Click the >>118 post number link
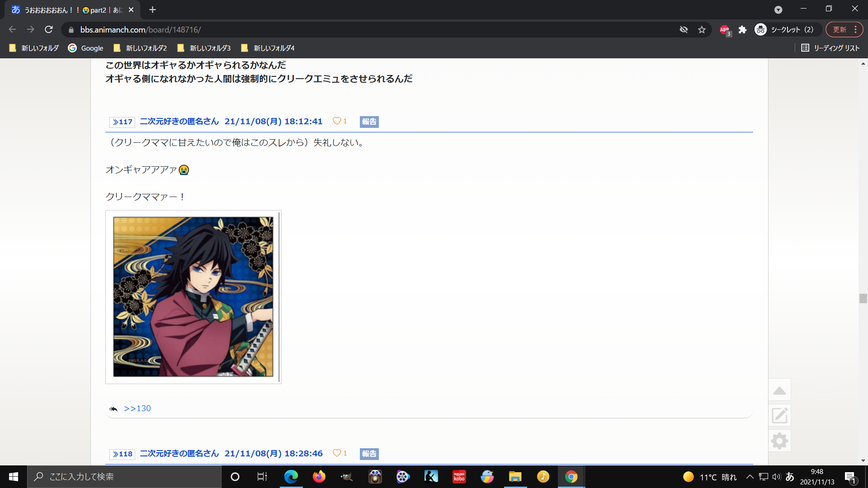This screenshot has height=488, width=868. pos(122,454)
